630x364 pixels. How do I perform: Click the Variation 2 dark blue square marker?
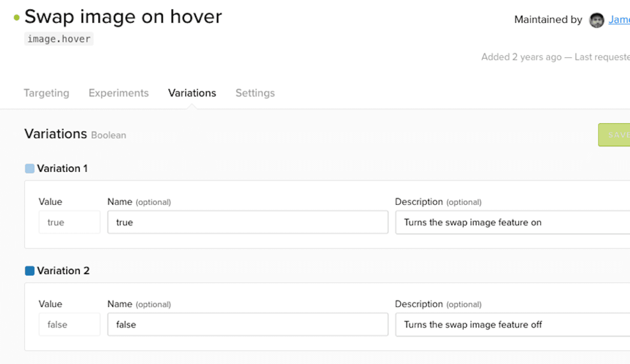[x=30, y=271]
